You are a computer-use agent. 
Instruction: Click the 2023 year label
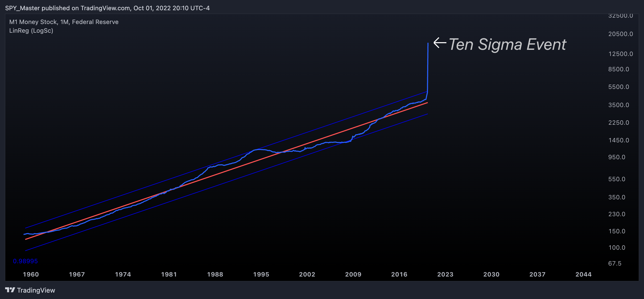pos(445,274)
